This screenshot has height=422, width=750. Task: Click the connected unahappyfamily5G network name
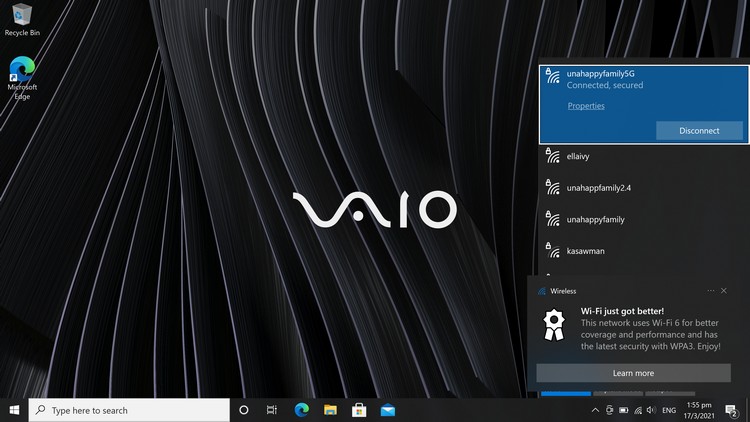coord(600,73)
